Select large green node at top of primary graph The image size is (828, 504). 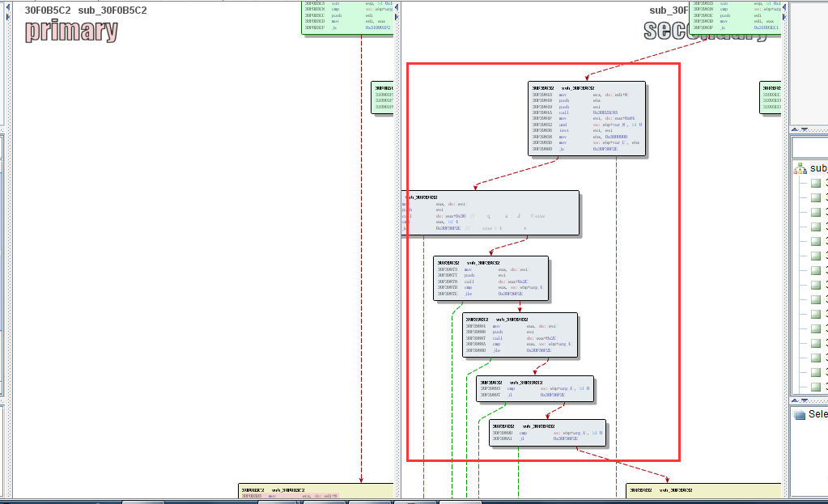point(347,17)
